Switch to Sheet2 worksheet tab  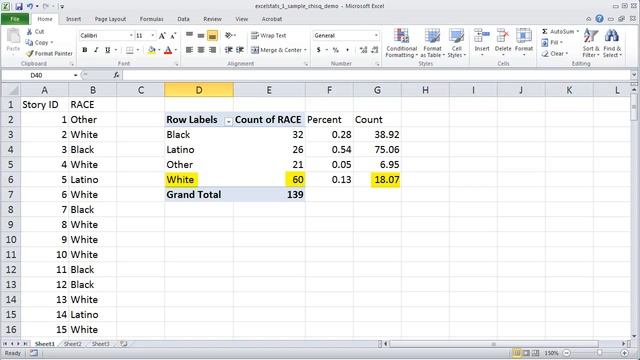(x=73, y=344)
